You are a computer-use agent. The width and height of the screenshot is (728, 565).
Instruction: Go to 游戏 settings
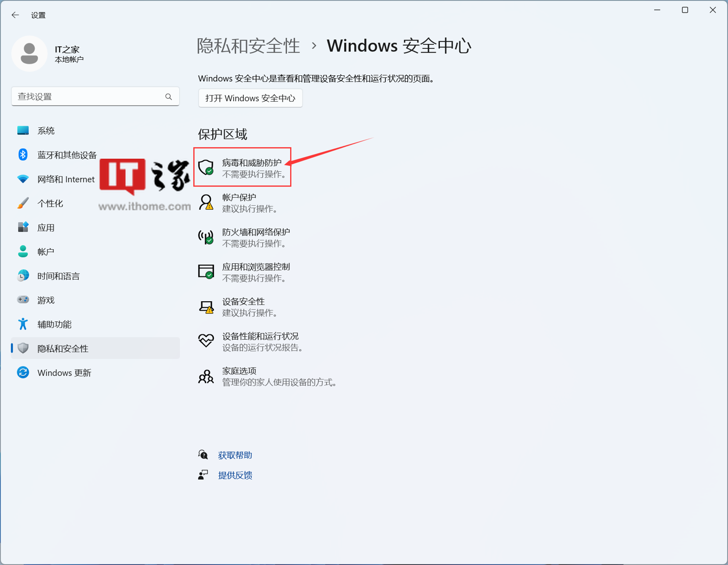96,300
